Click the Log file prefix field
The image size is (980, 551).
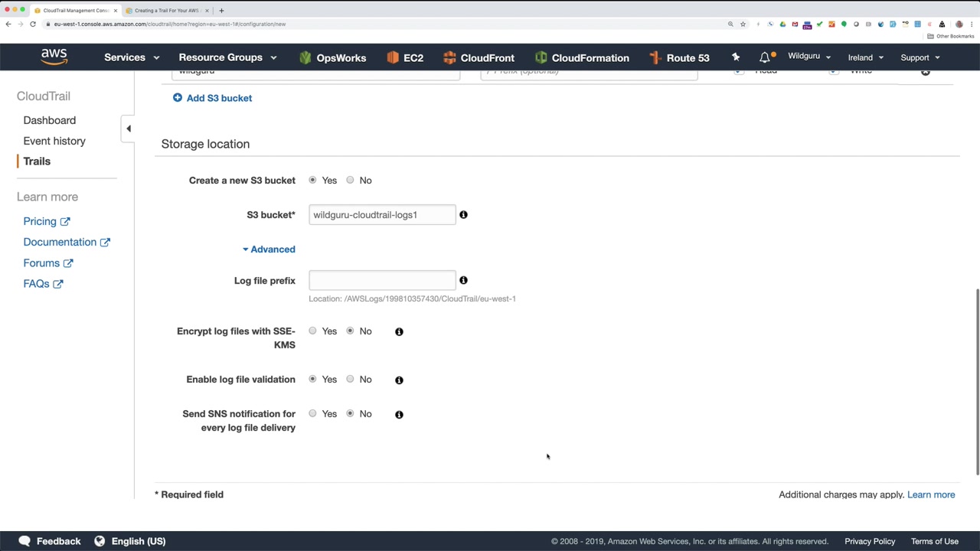coord(382,281)
